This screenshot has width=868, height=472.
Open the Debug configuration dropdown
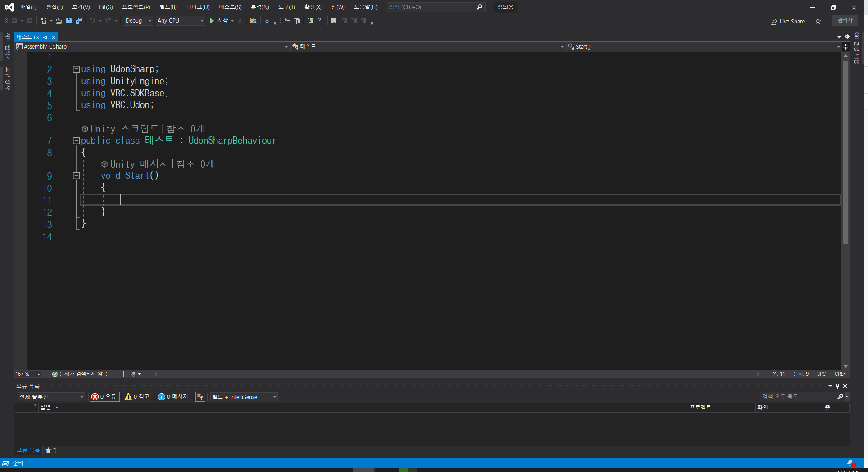pyautogui.click(x=138, y=21)
